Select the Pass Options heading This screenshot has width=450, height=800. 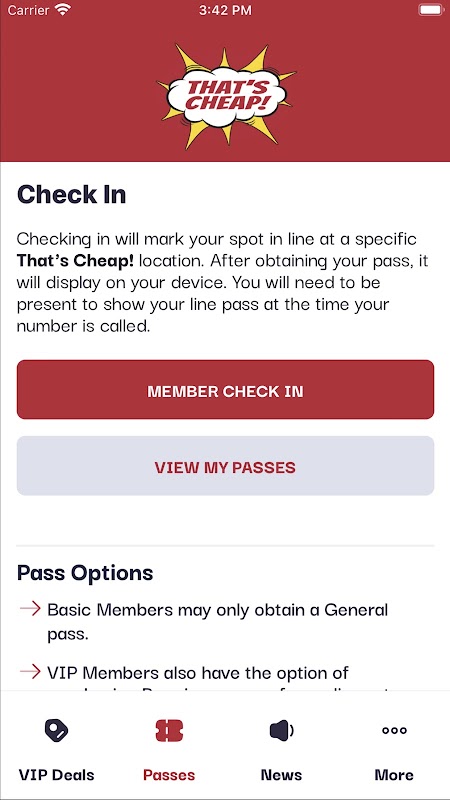pyautogui.click(x=85, y=573)
